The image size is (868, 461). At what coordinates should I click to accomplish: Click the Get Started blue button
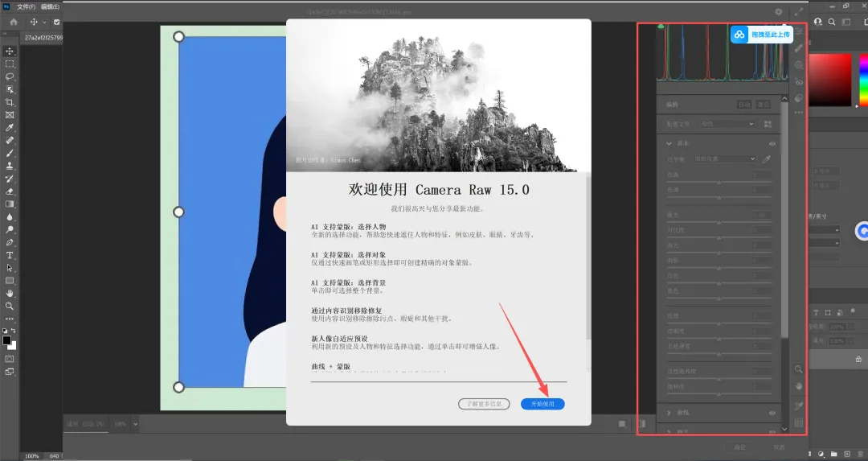coord(542,404)
